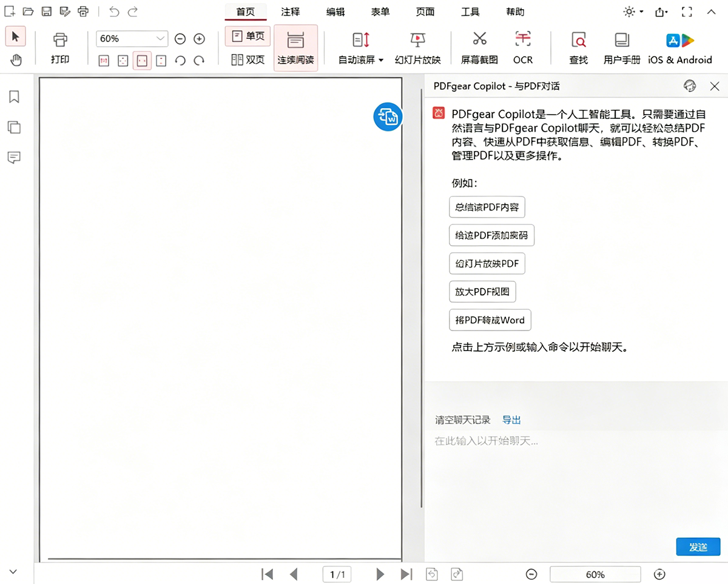The image size is (728, 584).
Task: Select the arrow cursor tool
Action: [16, 36]
